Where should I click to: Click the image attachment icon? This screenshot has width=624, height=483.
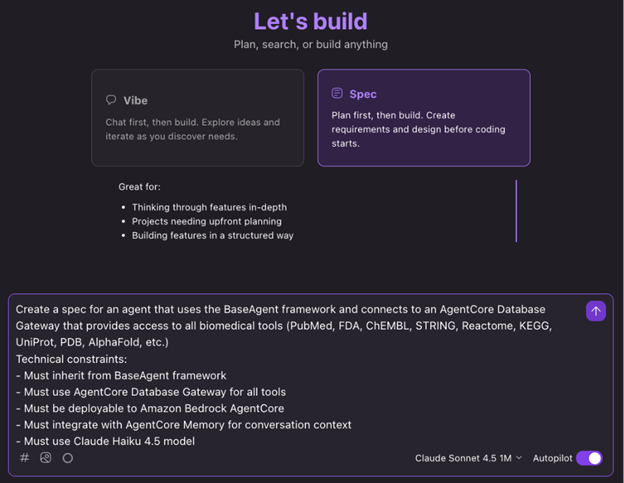[46, 458]
